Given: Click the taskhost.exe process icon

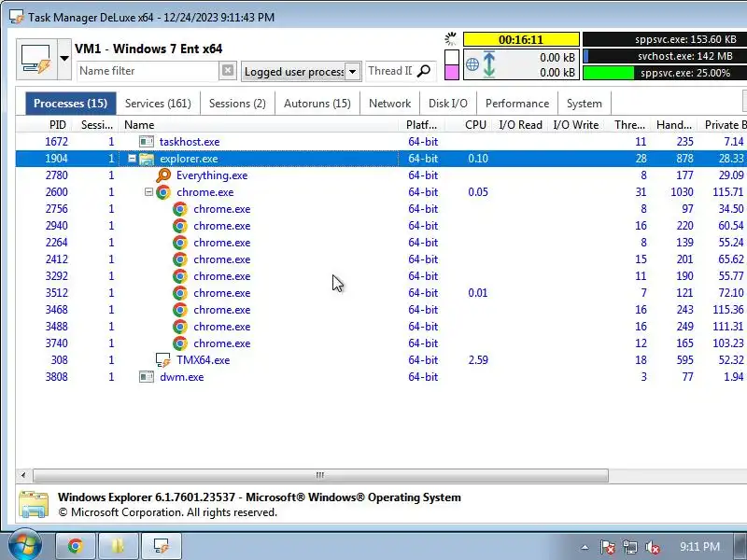Looking at the screenshot, I should pyautogui.click(x=147, y=142).
